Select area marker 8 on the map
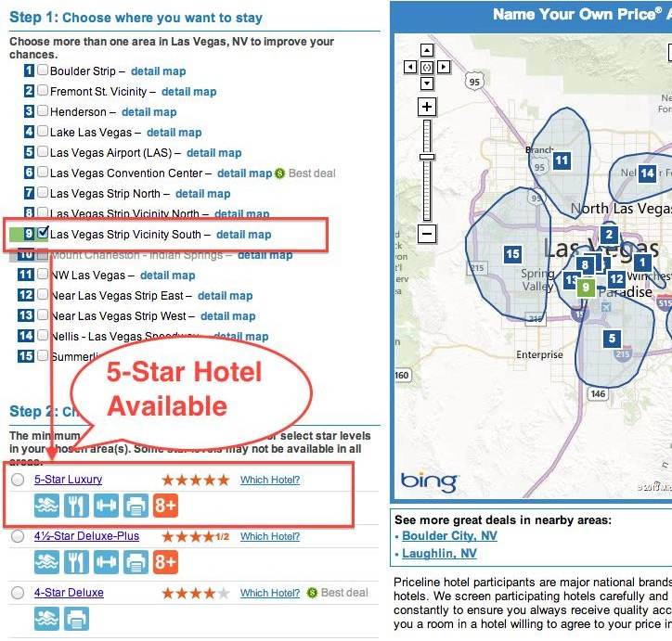The image size is (672, 641). pyautogui.click(x=585, y=264)
